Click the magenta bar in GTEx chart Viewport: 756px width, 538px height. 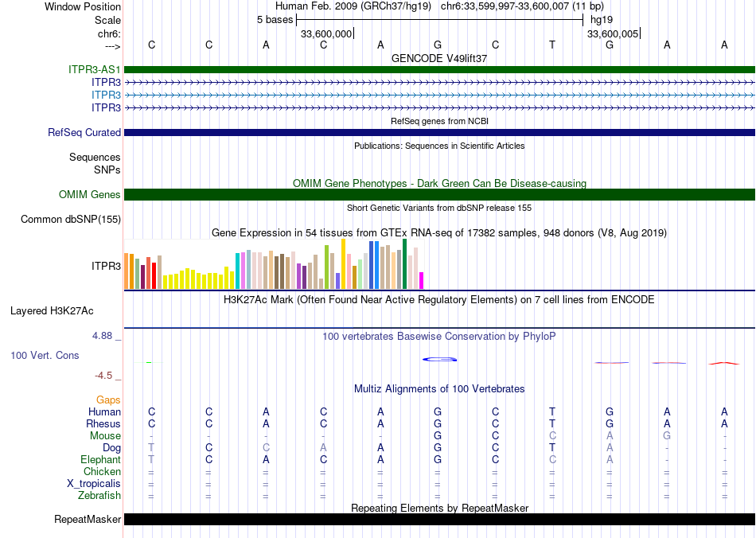[x=421, y=281]
